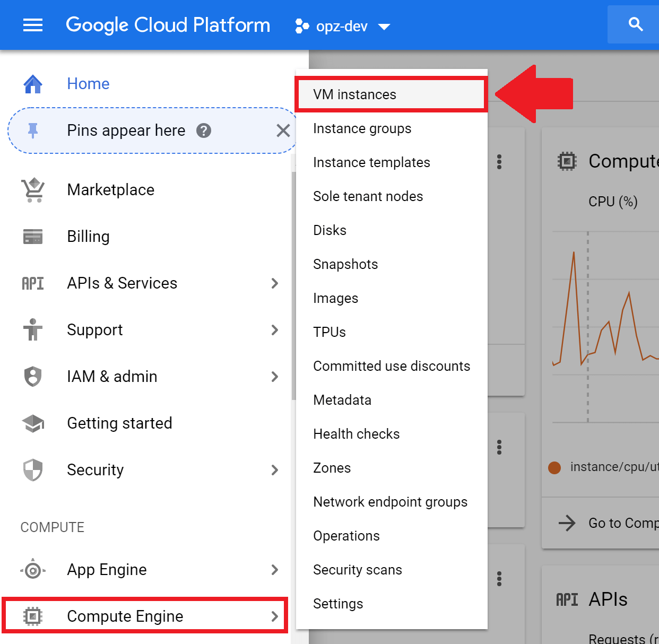Image resolution: width=659 pixels, height=644 pixels.
Task: Open Security scans
Action: (392, 570)
